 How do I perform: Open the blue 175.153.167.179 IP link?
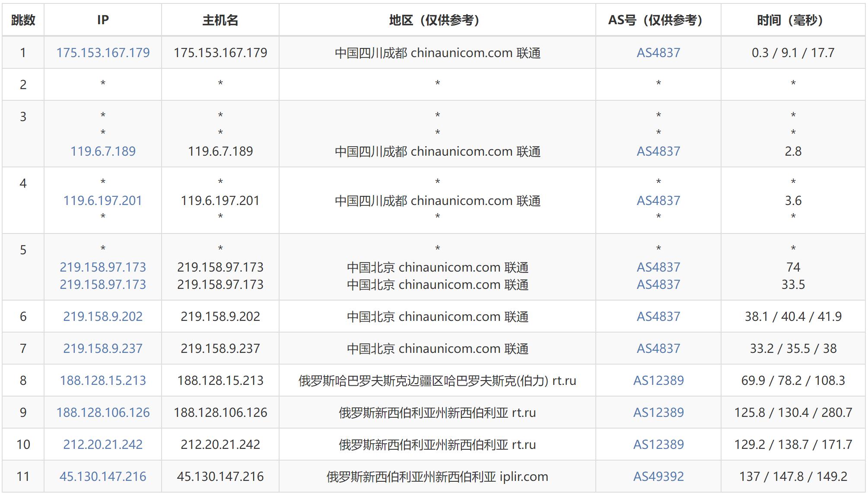tap(103, 53)
